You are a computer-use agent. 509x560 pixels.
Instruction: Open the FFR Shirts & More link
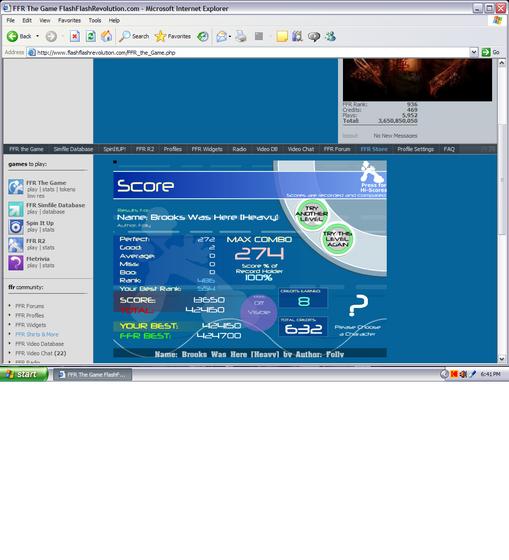point(36,334)
